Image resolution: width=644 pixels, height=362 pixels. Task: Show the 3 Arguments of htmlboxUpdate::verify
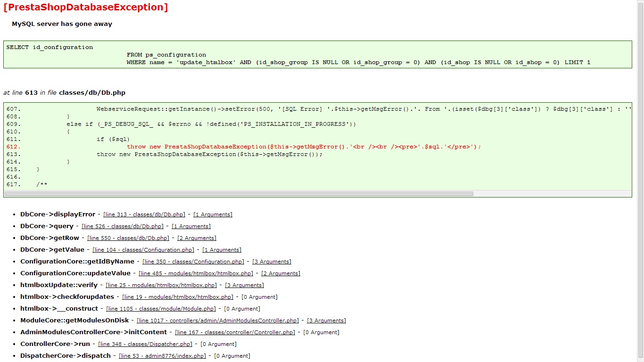tap(244, 285)
